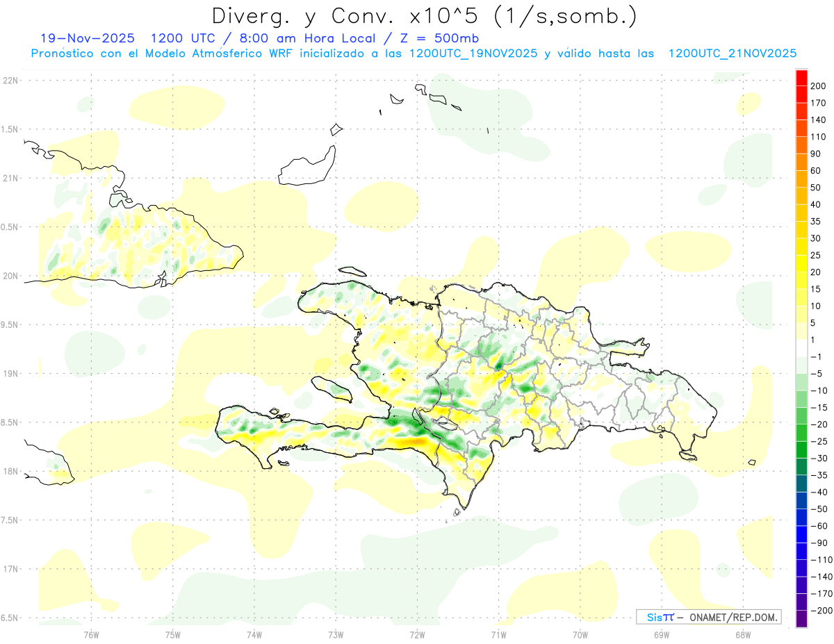Viewport: 834px width, 644px height.
Task: Click the red swatch above the 200 label
Action: click(801, 78)
